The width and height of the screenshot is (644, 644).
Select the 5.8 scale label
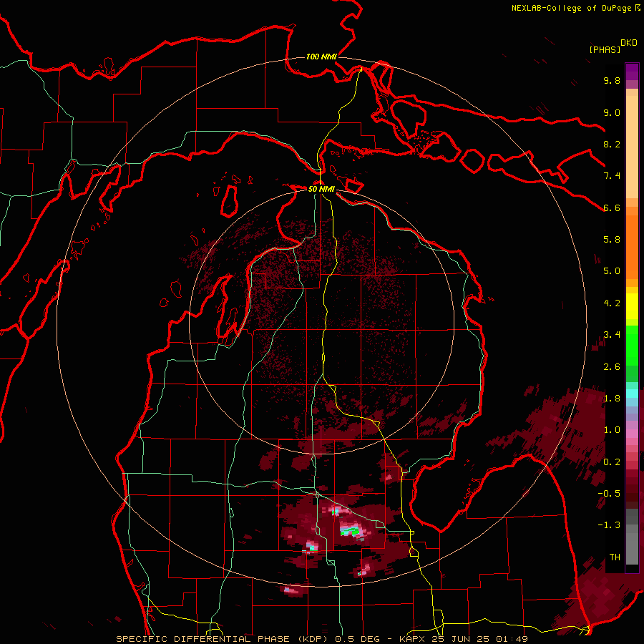click(612, 240)
